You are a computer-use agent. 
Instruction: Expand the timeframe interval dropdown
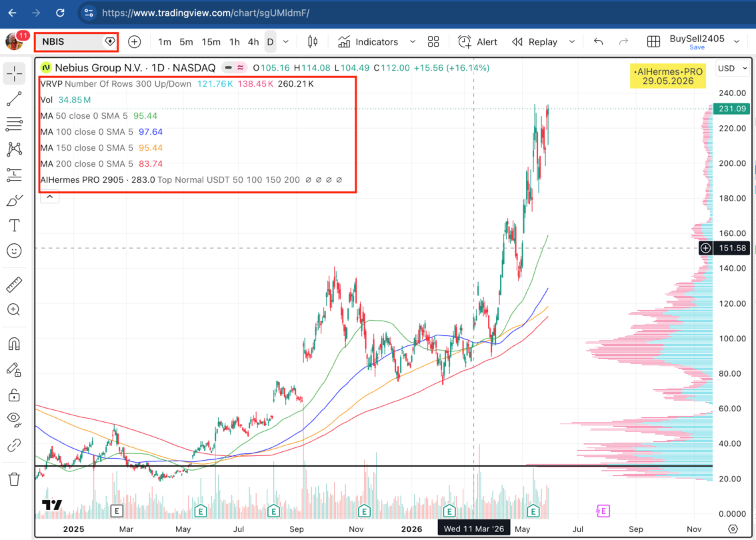coord(286,42)
